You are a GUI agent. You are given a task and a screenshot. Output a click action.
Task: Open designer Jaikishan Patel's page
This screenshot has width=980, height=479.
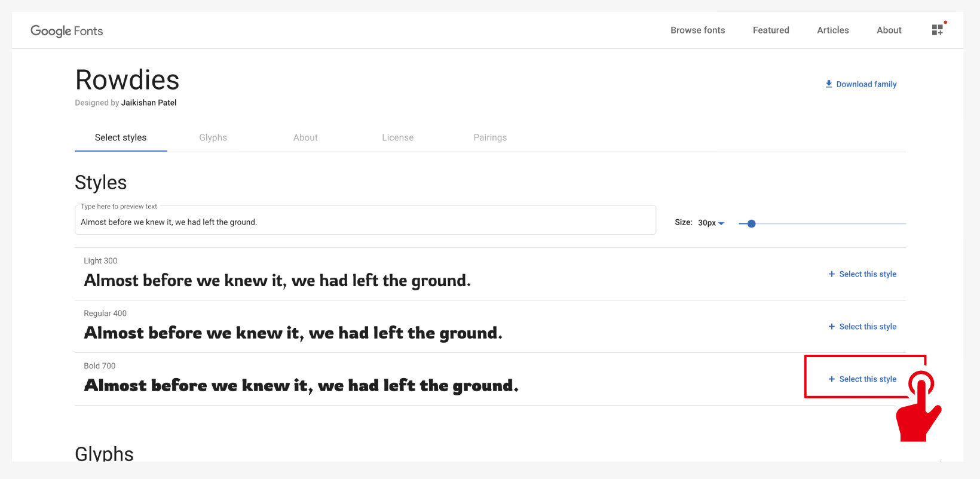tap(149, 103)
